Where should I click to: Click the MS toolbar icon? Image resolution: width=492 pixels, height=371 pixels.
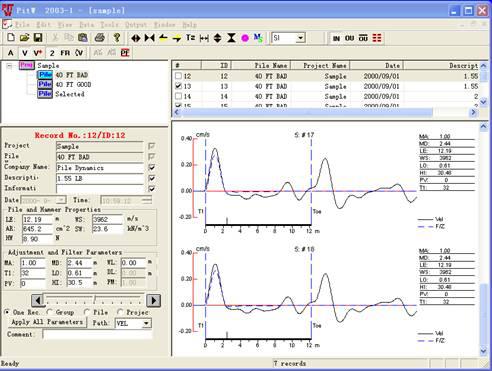point(258,38)
